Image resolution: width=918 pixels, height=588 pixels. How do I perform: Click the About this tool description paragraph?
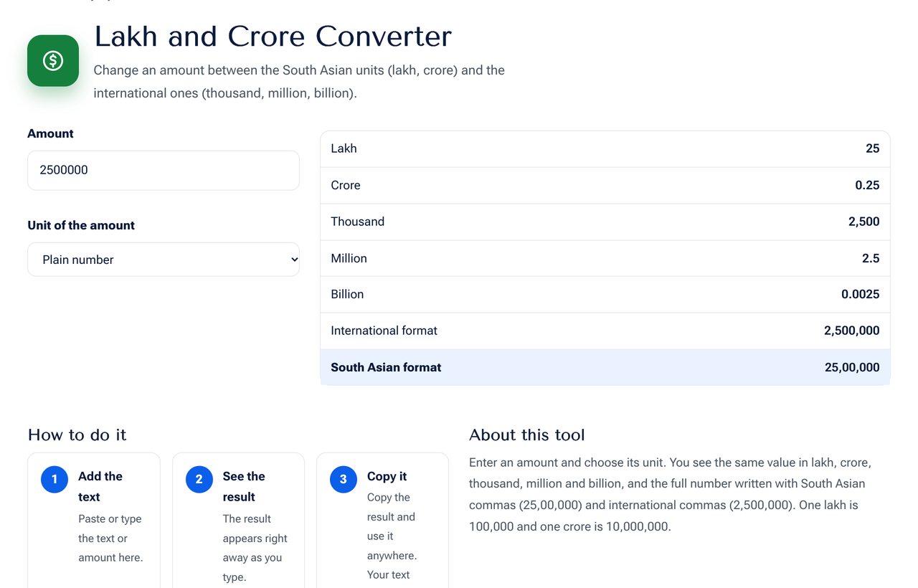[x=671, y=494]
